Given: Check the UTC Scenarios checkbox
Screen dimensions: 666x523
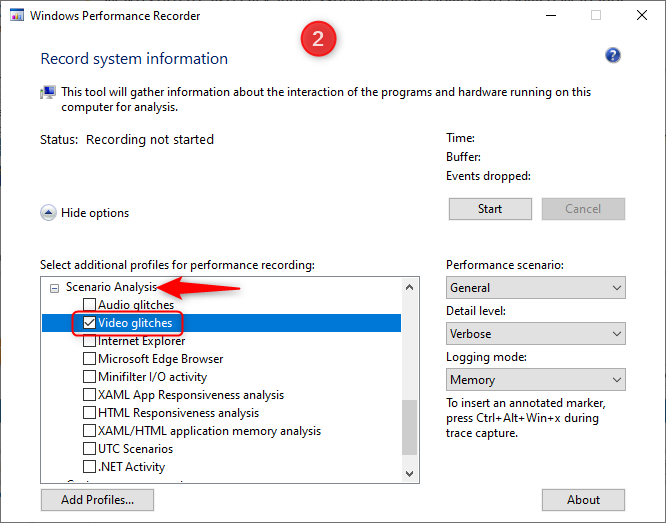Looking at the screenshot, I should (x=90, y=449).
